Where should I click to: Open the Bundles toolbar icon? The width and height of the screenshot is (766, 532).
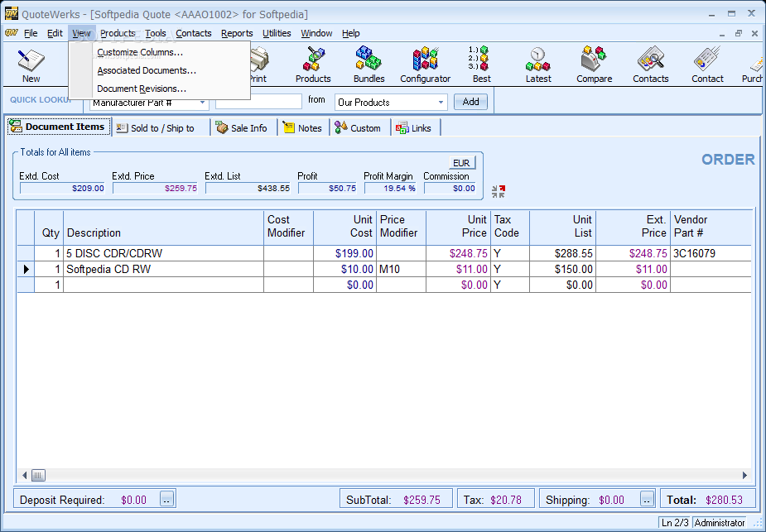369,65
